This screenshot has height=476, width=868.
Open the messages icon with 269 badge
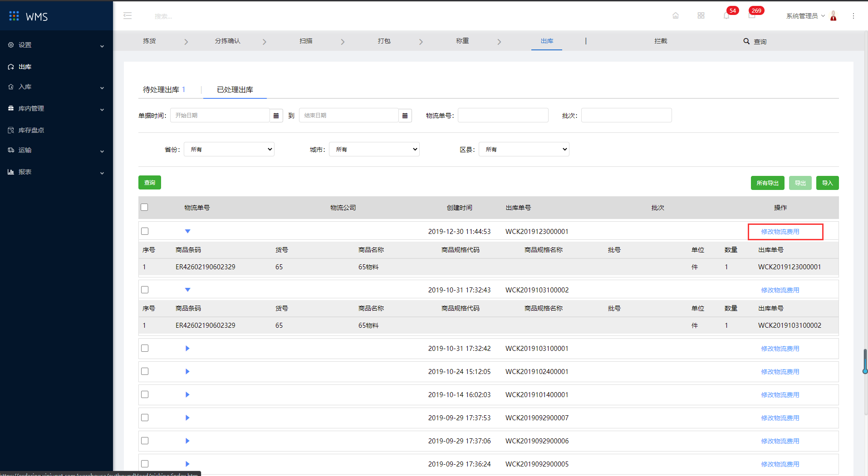(x=752, y=16)
